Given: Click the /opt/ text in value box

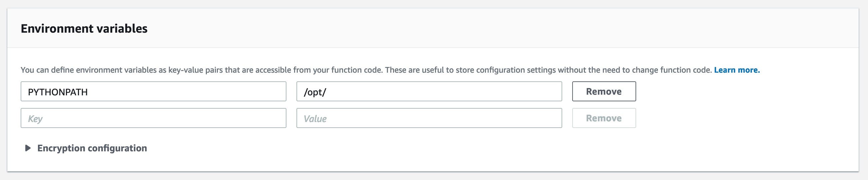Looking at the screenshot, I should point(315,92).
